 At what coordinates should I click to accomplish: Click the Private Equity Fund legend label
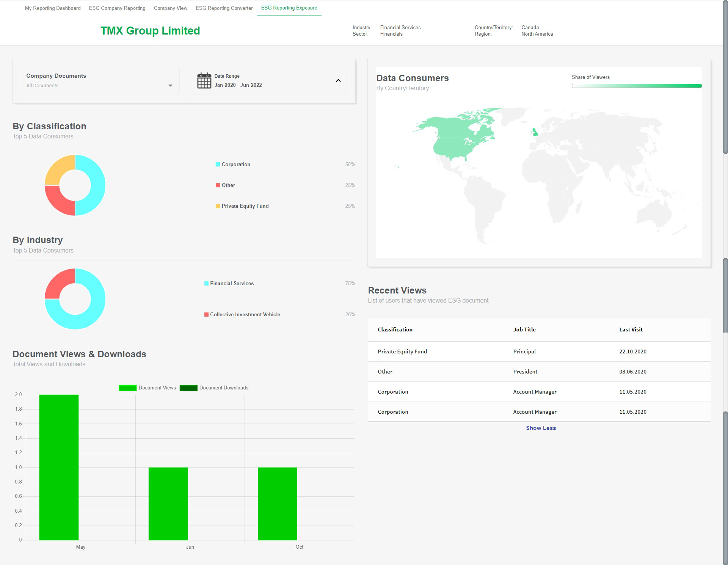[245, 206]
